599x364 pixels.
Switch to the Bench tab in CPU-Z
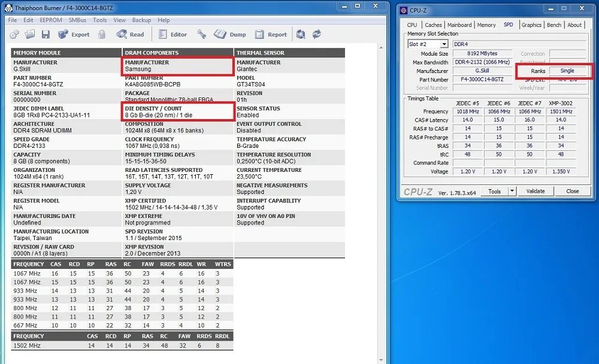point(554,25)
